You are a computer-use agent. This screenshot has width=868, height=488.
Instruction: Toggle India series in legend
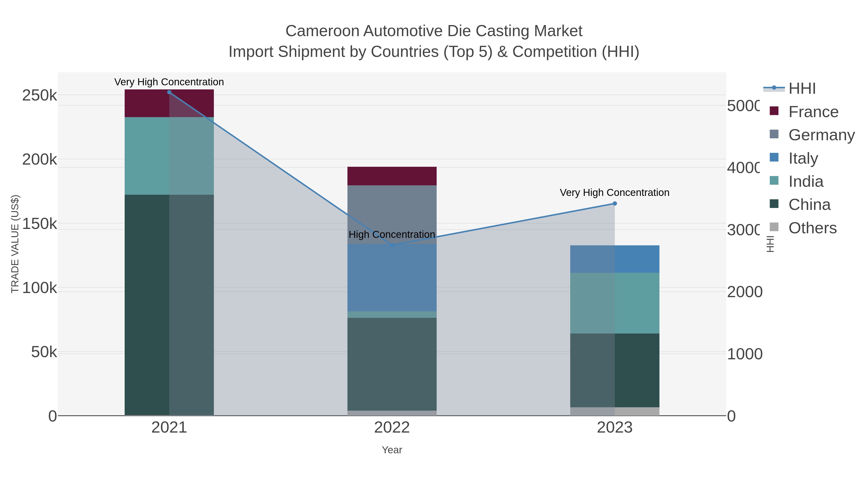pyautogui.click(x=797, y=181)
